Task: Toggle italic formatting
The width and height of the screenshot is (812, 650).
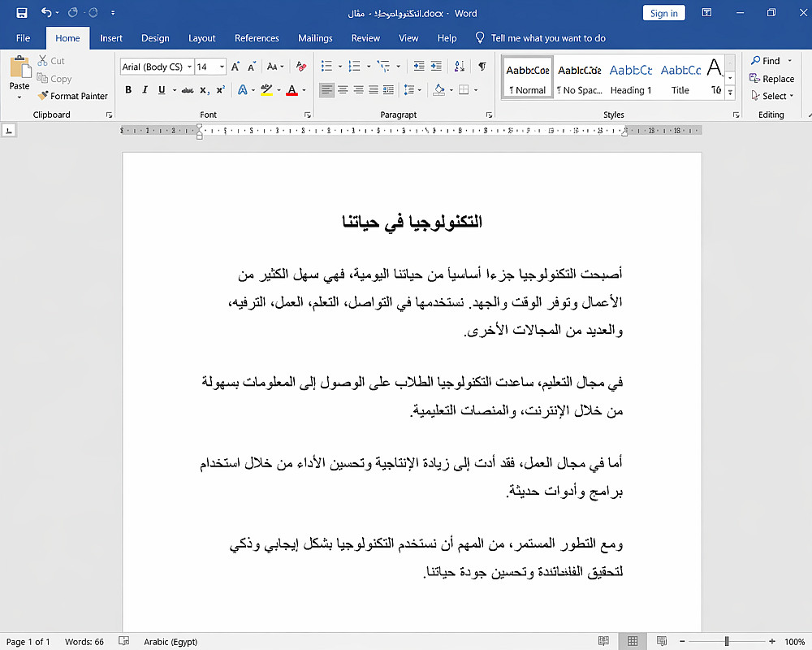Action: pos(145,90)
